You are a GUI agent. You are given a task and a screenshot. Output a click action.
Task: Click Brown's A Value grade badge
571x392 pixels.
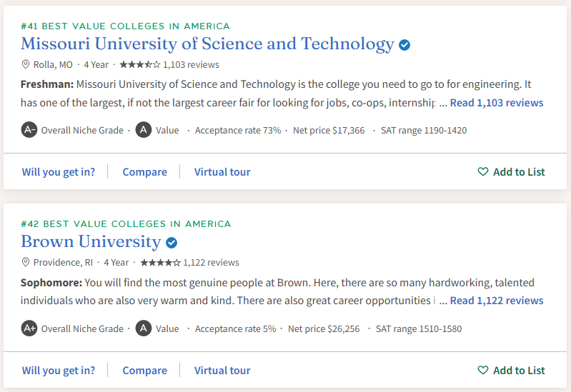144,328
